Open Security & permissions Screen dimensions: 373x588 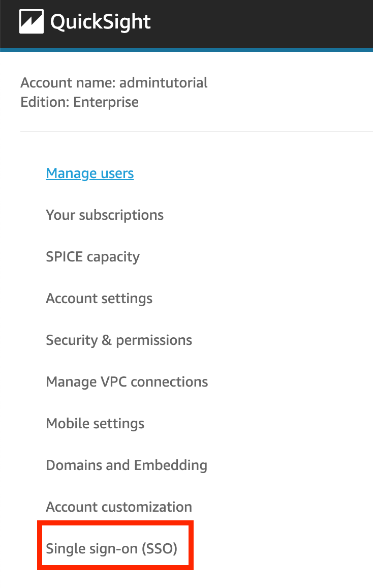pyautogui.click(x=119, y=340)
